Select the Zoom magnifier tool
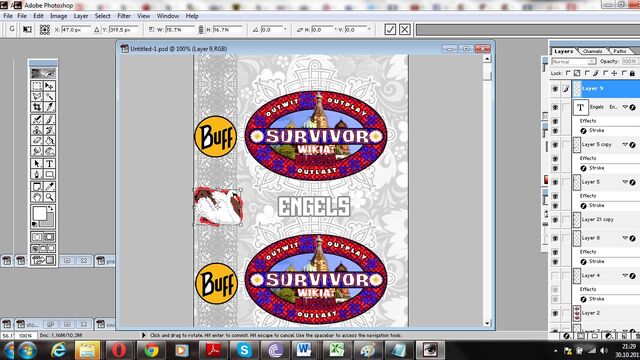Image resolution: width=640 pixels, height=360 pixels. [49, 197]
